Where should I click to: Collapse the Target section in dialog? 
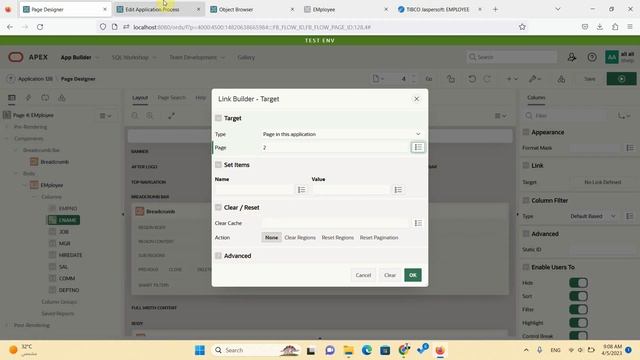pos(218,118)
